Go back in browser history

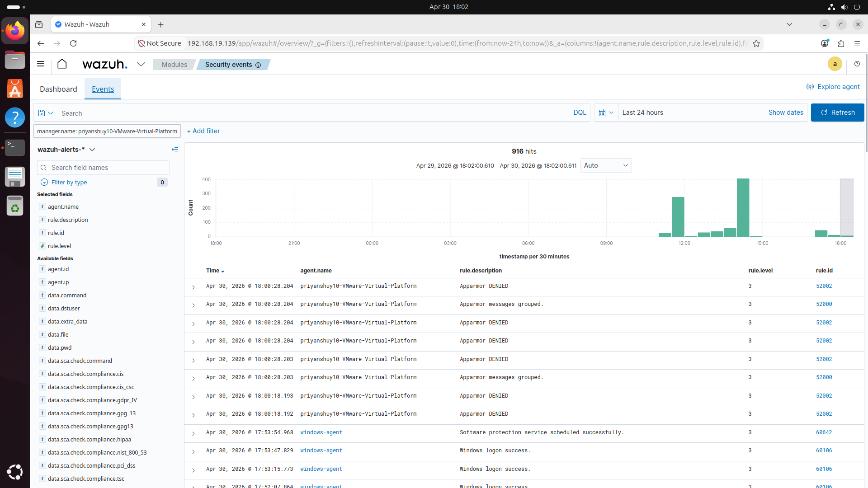[x=41, y=43]
